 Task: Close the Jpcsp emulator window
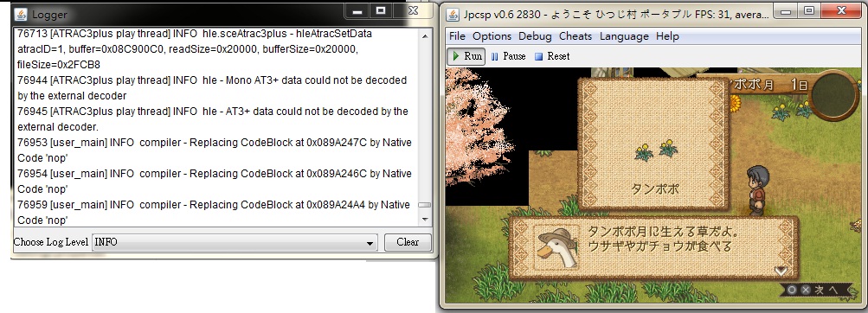(x=841, y=11)
